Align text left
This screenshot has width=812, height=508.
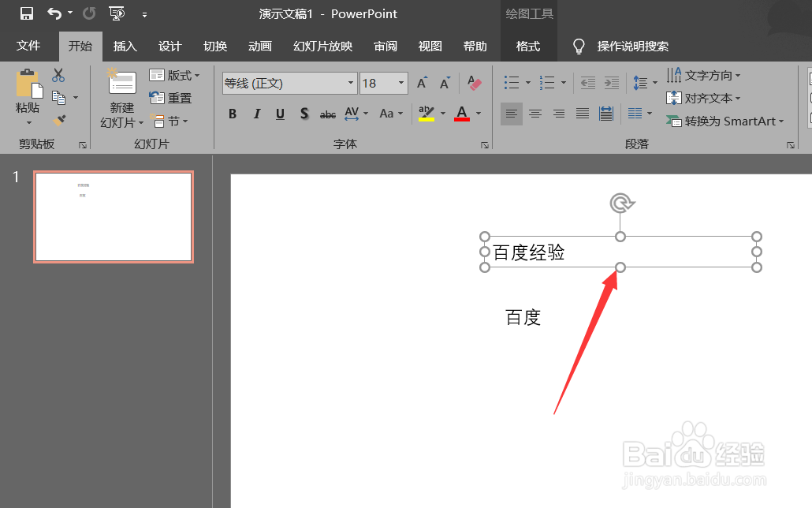512,114
